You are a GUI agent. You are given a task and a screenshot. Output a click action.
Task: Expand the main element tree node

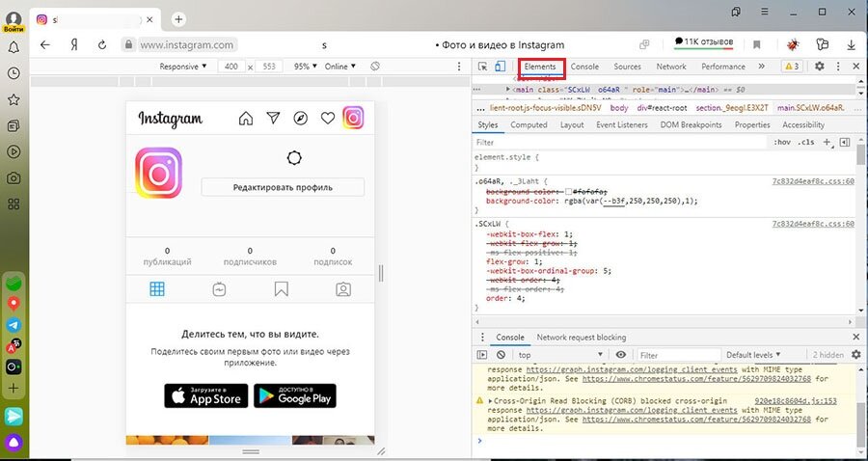(508, 89)
